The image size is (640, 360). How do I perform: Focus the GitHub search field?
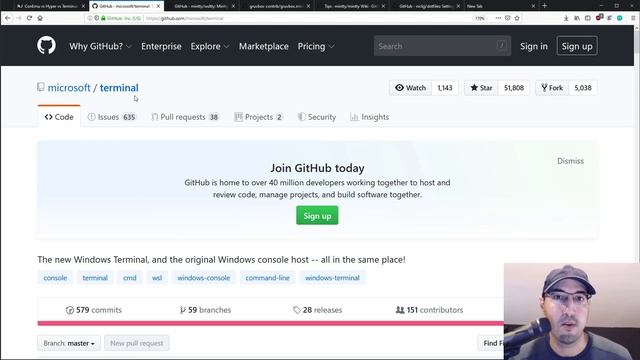(442, 46)
